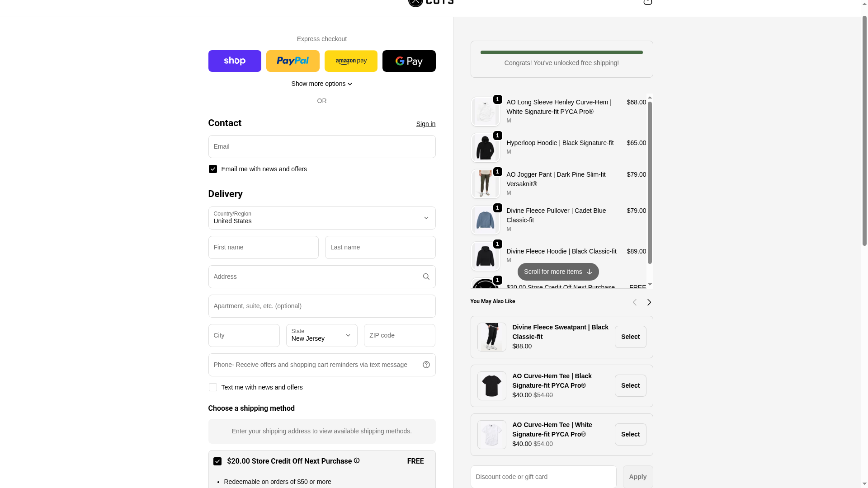
Task: Choose PayPal express checkout
Action: pyautogui.click(x=293, y=61)
